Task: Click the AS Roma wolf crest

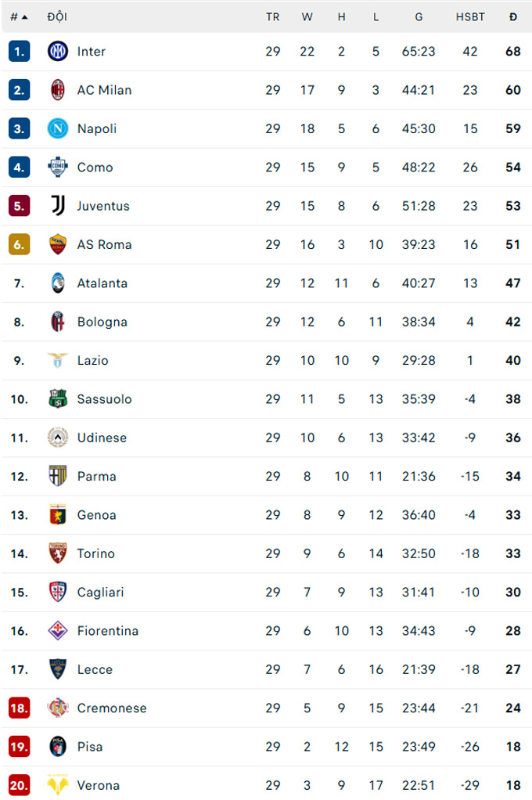Action: coord(57,244)
